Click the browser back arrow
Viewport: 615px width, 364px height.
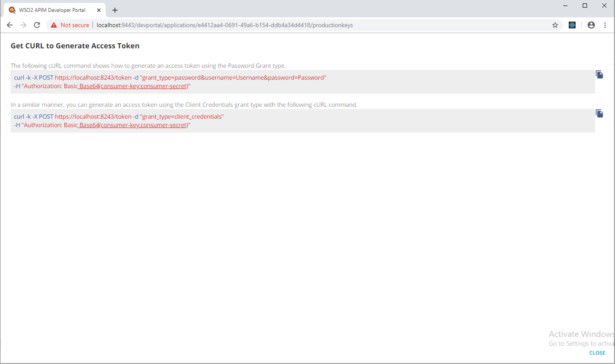tap(10, 25)
